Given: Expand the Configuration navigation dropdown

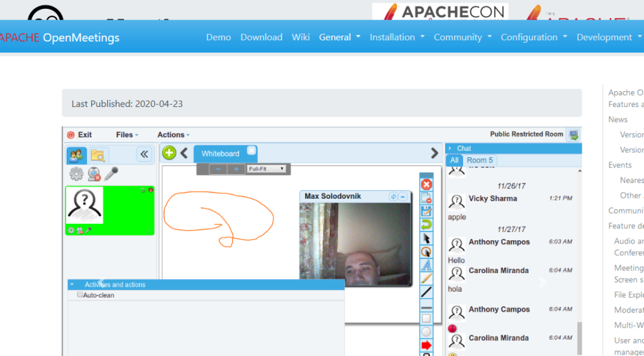Looking at the screenshot, I should (534, 37).
